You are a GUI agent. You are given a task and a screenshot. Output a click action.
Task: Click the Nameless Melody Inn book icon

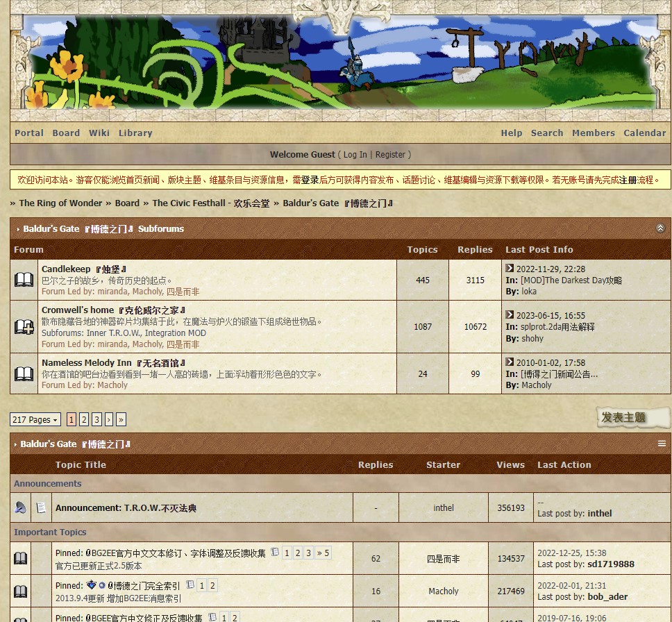point(24,373)
